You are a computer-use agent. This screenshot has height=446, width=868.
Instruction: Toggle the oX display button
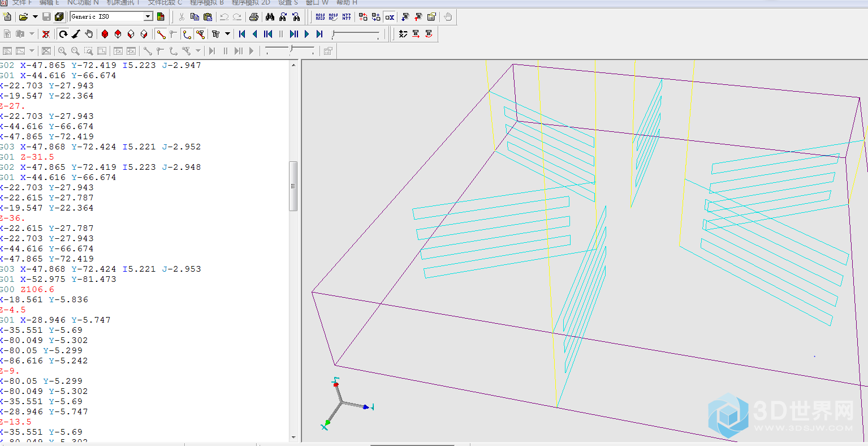[390, 17]
